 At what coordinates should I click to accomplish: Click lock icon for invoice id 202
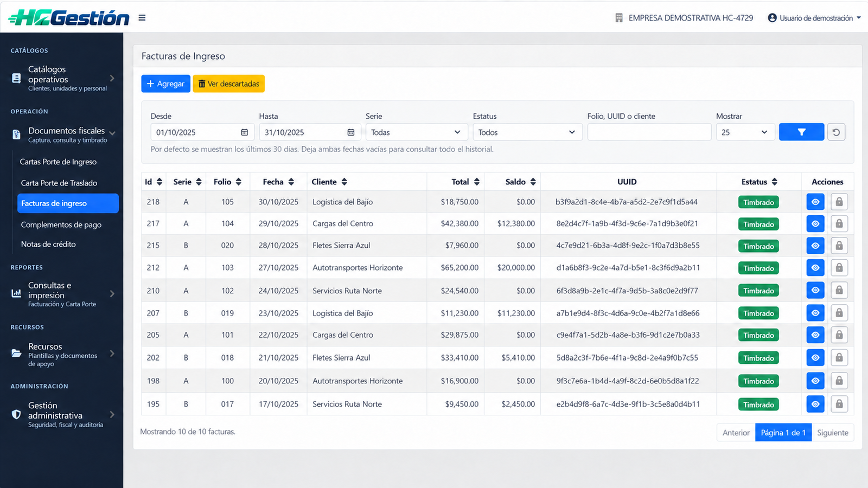(839, 357)
